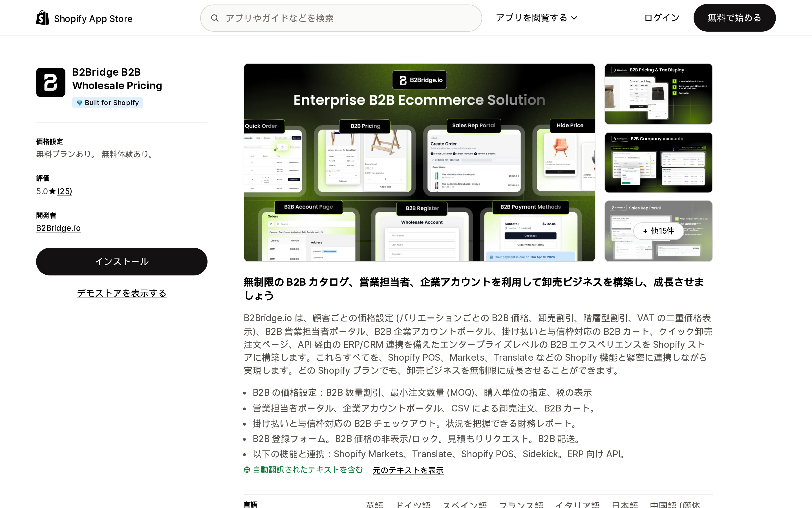Click the B2Bridge app logo icon
Viewport: 812px width, 508px height.
(51, 82)
